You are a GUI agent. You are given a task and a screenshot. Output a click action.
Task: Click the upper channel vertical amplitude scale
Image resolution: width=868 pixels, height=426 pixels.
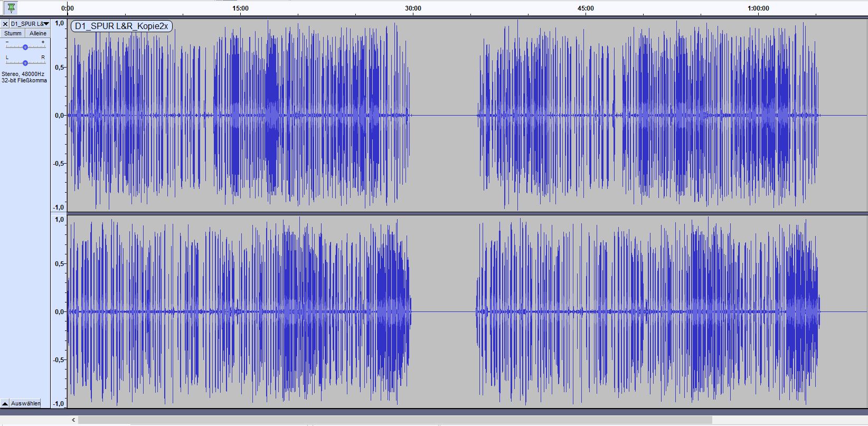tap(59, 115)
